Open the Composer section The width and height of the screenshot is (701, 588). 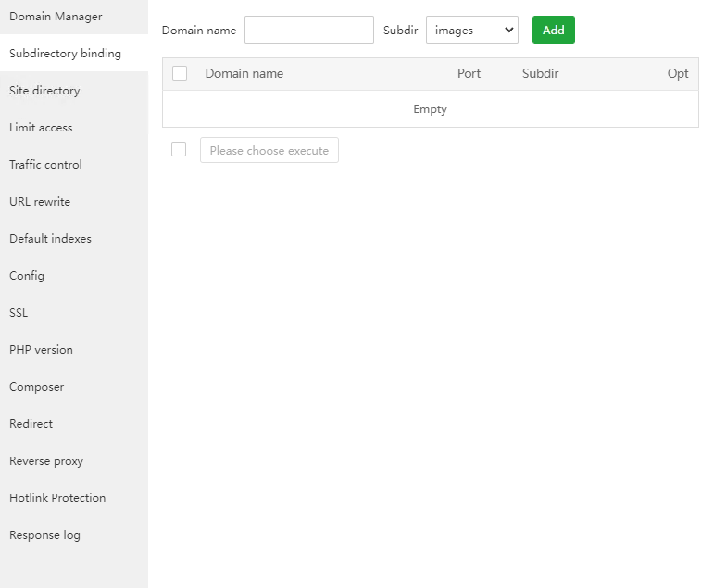point(36,387)
